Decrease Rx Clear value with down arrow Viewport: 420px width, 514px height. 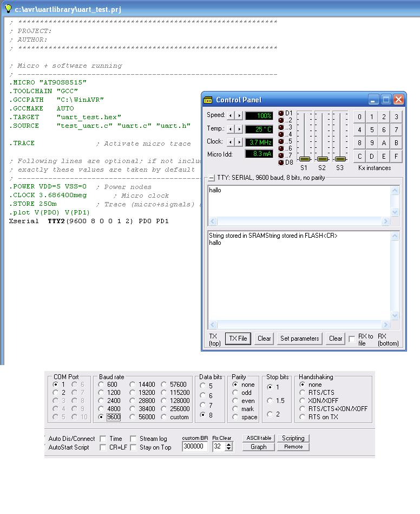pyautogui.click(x=229, y=448)
